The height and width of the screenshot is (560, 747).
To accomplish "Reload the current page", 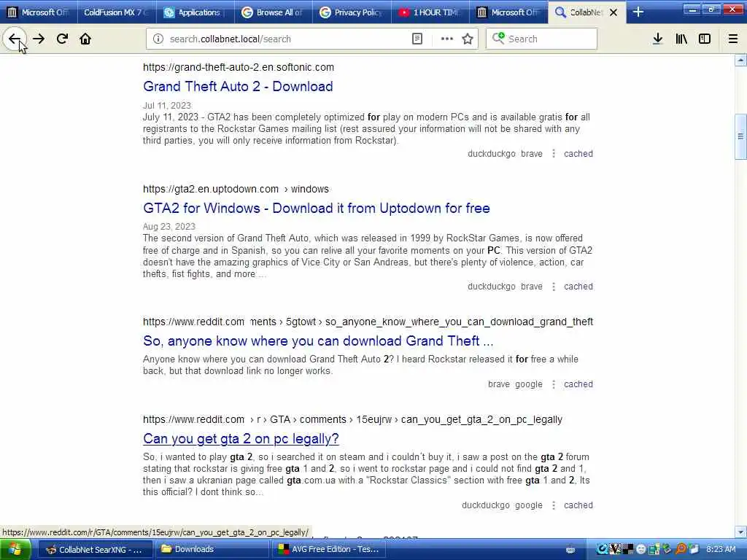I will (x=62, y=39).
